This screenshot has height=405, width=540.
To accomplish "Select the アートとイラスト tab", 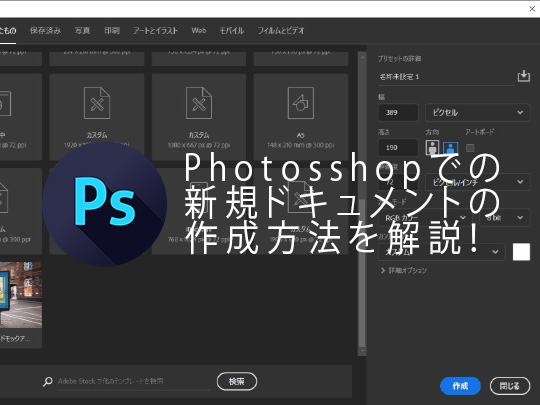I will coord(155,31).
